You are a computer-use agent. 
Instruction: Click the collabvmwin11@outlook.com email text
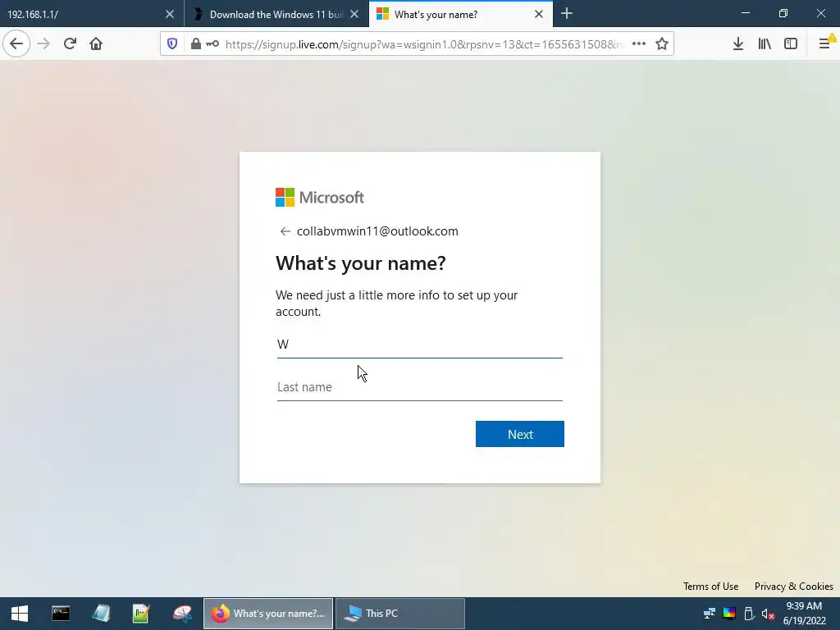coord(377,231)
